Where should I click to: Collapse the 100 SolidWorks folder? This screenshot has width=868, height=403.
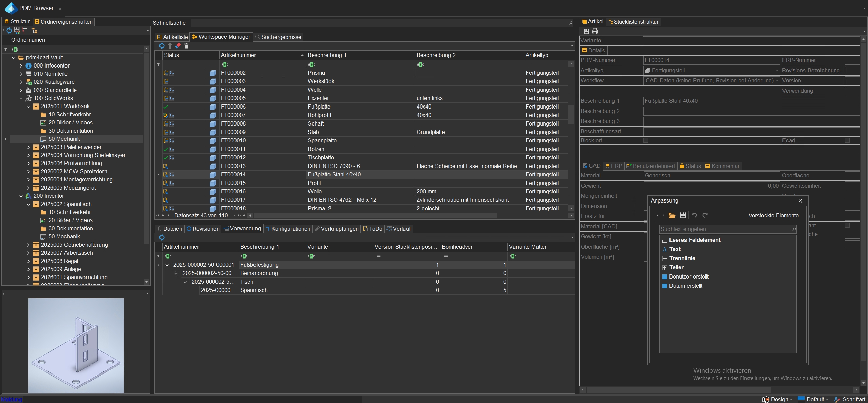tap(21, 98)
